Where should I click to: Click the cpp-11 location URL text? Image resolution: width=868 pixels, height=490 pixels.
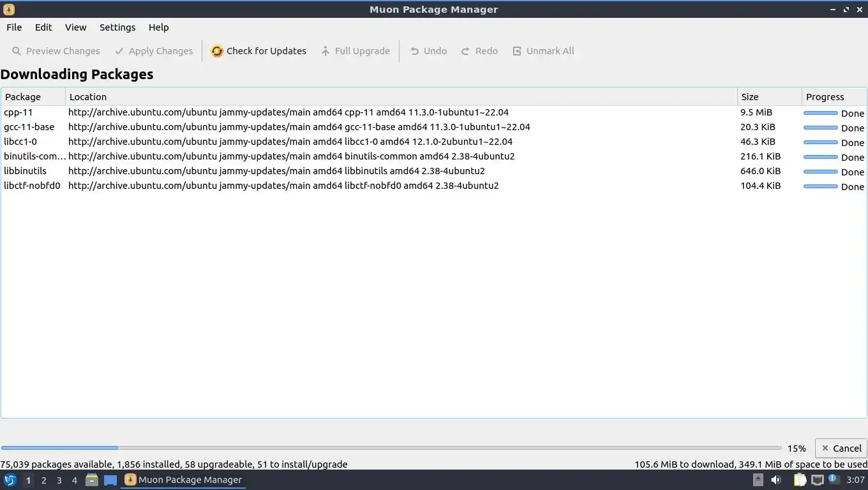[288, 112]
